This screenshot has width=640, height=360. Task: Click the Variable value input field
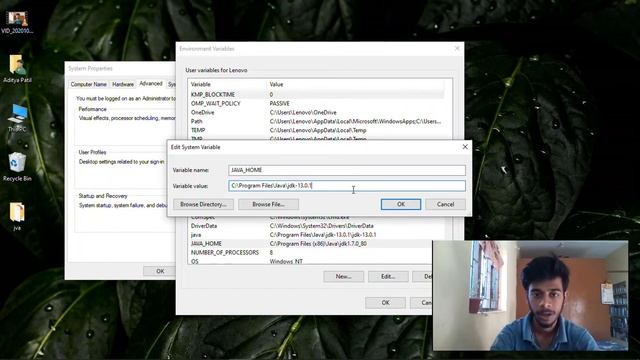coord(347,186)
